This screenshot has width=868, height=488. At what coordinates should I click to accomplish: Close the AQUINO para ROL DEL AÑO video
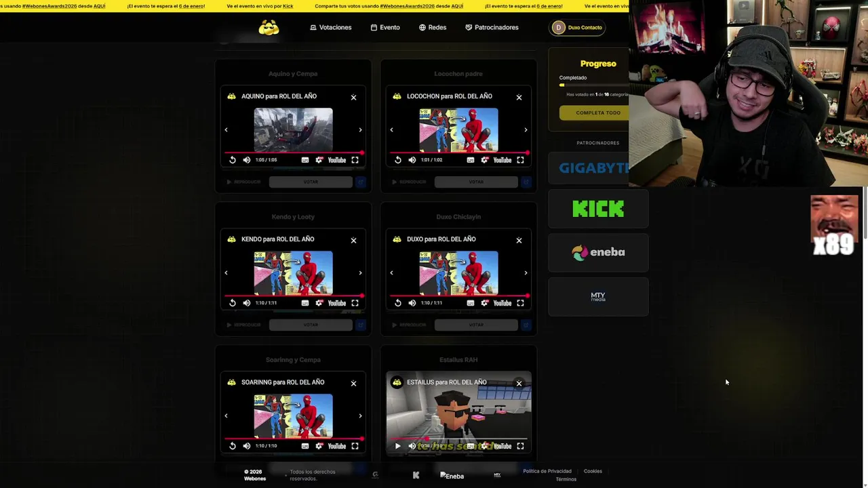pyautogui.click(x=353, y=97)
